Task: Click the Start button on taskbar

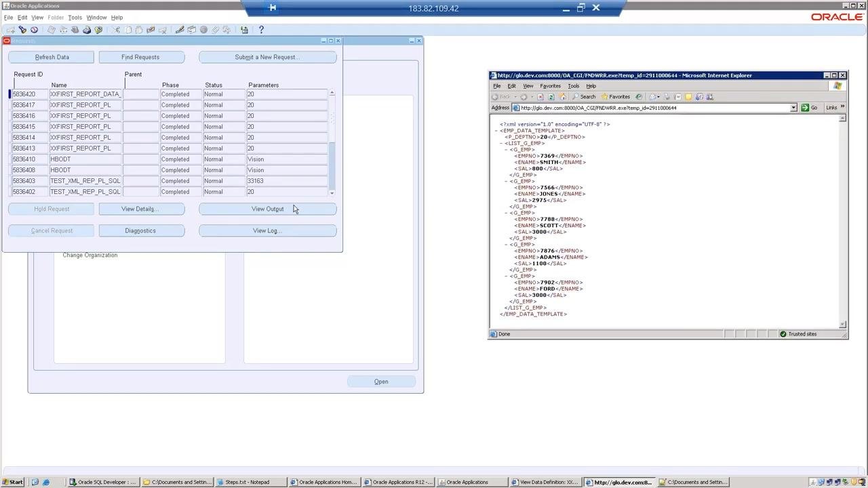Action: pyautogui.click(x=13, y=482)
